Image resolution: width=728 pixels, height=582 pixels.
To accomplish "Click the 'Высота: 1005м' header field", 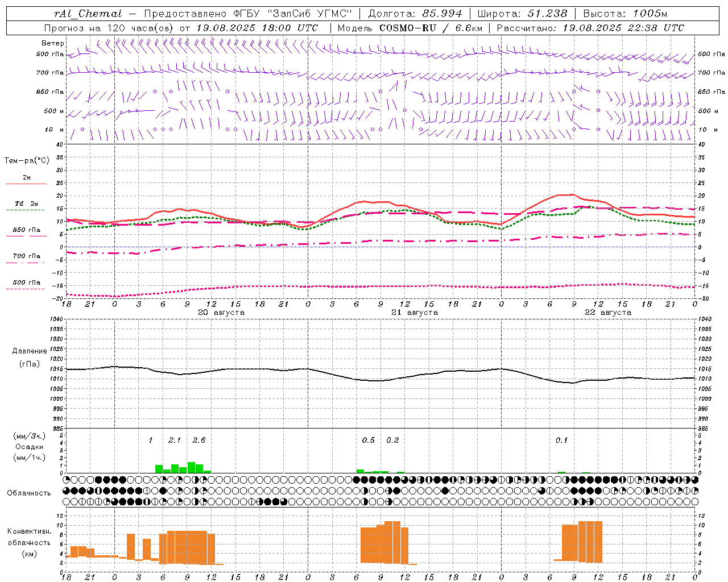I will [624, 14].
